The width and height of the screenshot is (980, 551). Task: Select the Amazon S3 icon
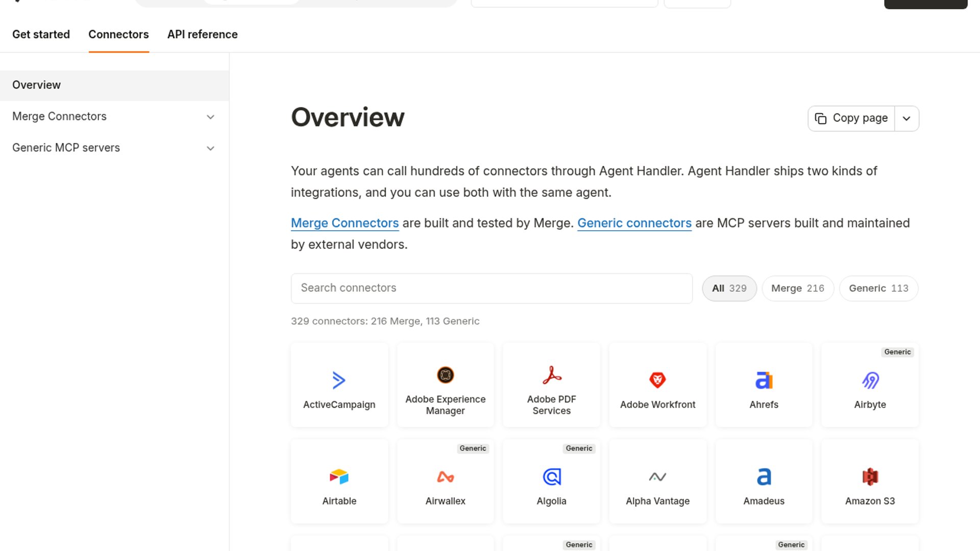pyautogui.click(x=870, y=477)
